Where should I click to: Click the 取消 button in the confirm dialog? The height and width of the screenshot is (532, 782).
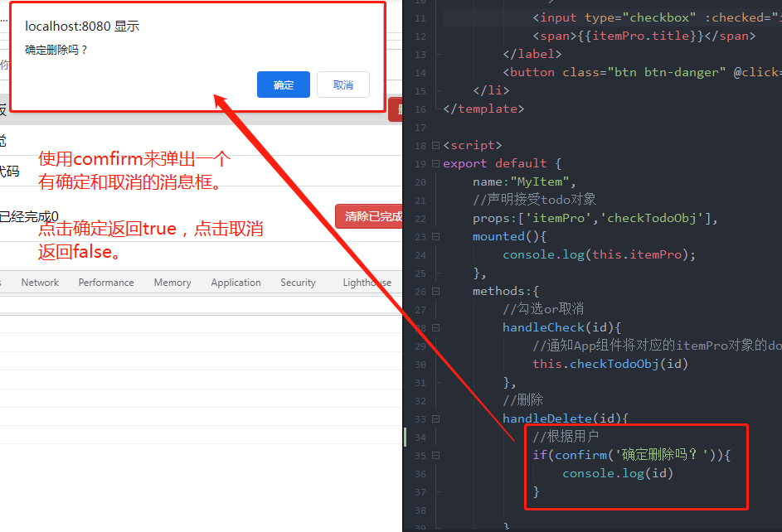pyautogui.click(x=343, y=85)
